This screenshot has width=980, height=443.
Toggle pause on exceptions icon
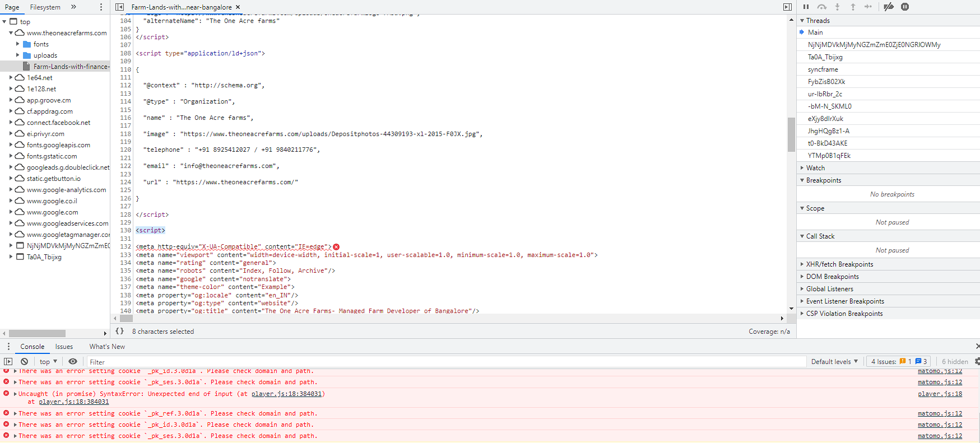coord(905,7)
